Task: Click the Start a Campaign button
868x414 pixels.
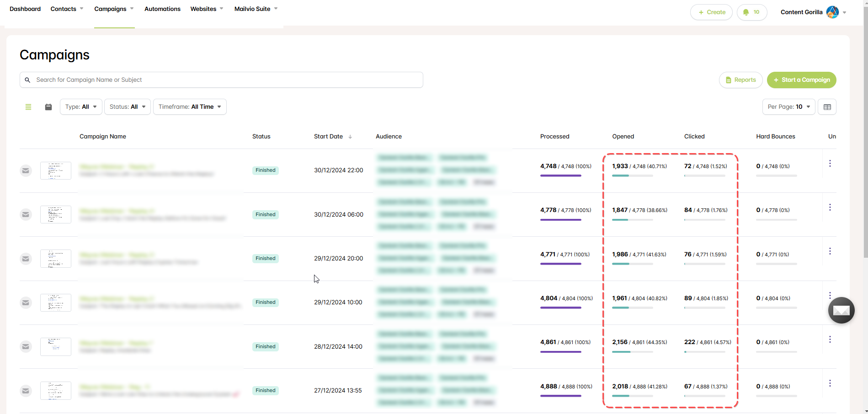Action: pos(801,80)
